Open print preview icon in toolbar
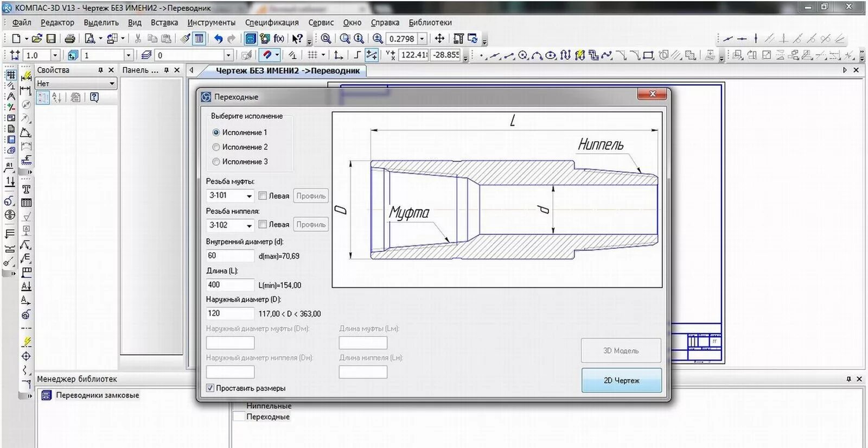This screenshot has height=448, width=868. 90,39
